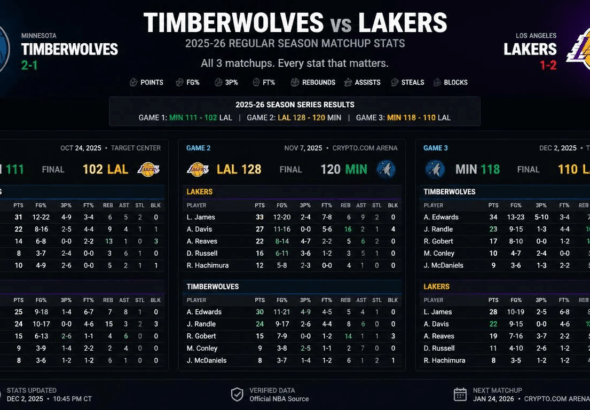Click the Timberwolves logo beside MIN 118

click(x=435, y=170)
